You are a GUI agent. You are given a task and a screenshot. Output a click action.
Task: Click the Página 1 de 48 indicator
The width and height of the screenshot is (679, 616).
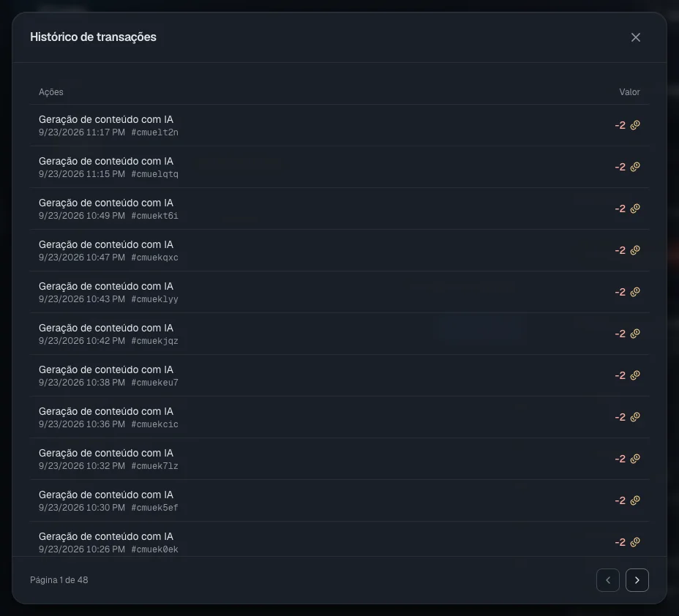(59, 580)
